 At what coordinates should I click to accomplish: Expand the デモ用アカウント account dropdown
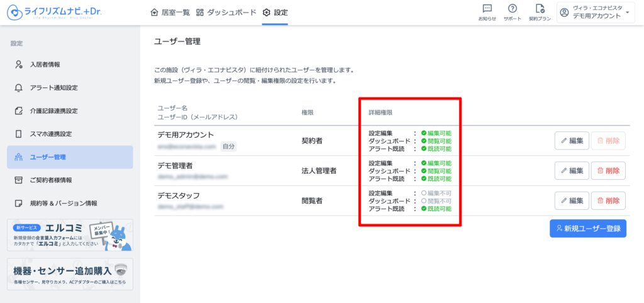594,13
